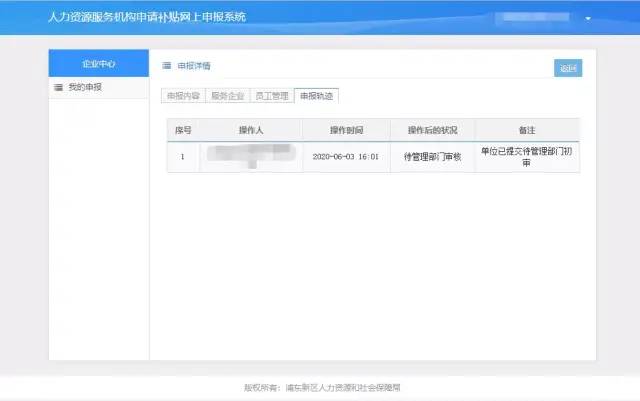Click the 待管理部门审核 status cell
This screenshot has width=640, height=401.
431,157
